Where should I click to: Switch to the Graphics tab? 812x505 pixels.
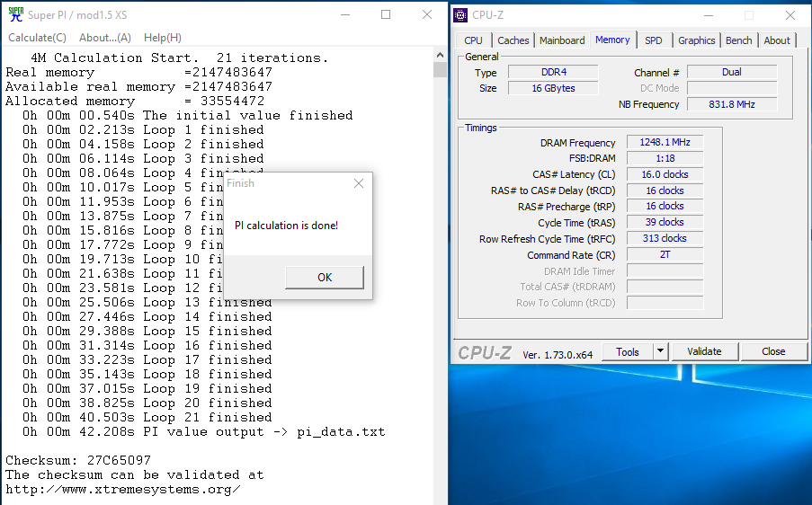click(x=697, y=40)
